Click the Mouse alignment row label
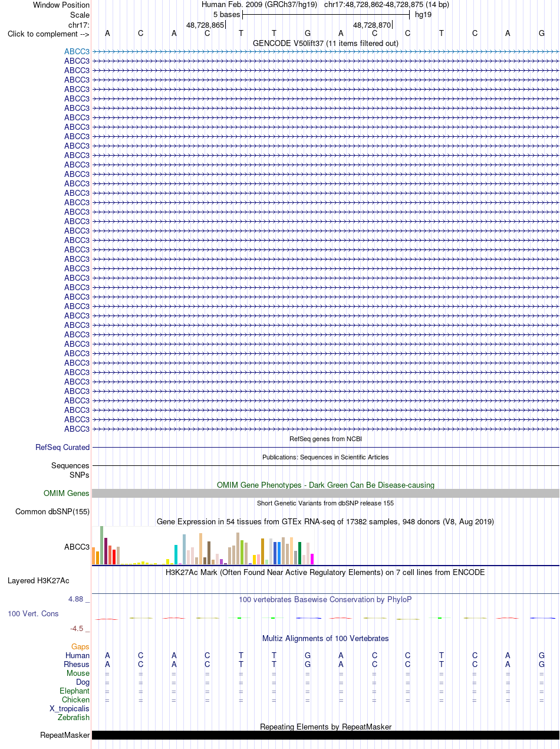Image resolution: width=560 pixels, height=749 pixels. 78,673
